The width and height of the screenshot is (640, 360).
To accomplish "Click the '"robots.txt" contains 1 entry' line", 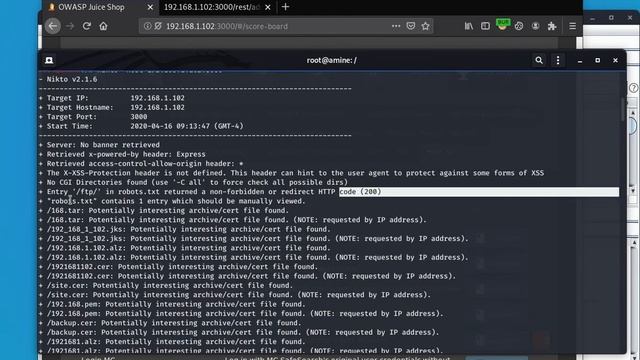I will pyautogui.click(x=172, y=201).
